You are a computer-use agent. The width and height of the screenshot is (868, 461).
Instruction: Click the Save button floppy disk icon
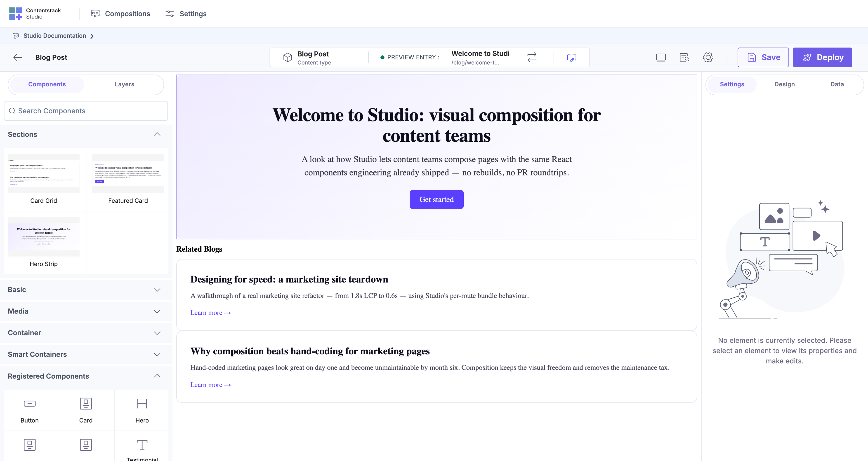point(752,58)
